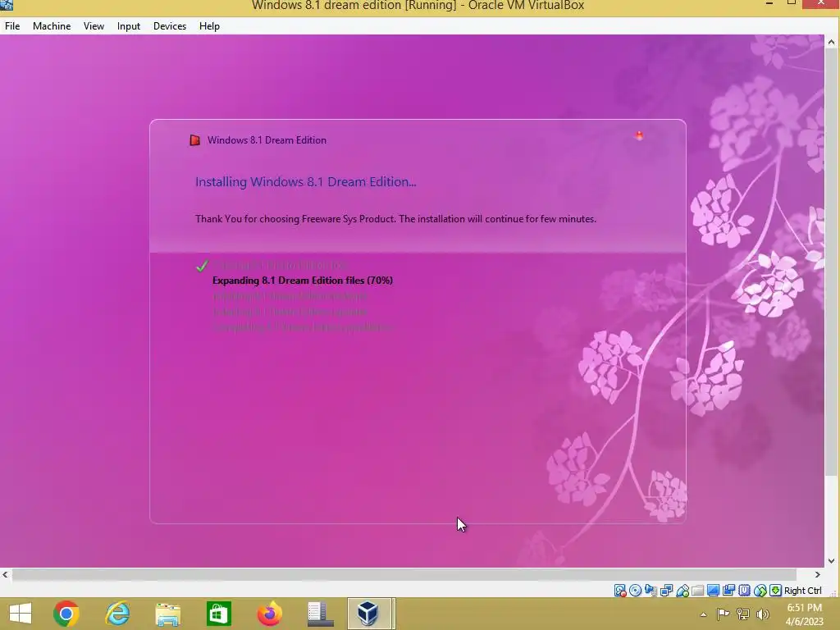The width and height of the screenshot is (840, 630).
Task: Click the Right Ctrl host key label
Action: (x=802, y=591)
